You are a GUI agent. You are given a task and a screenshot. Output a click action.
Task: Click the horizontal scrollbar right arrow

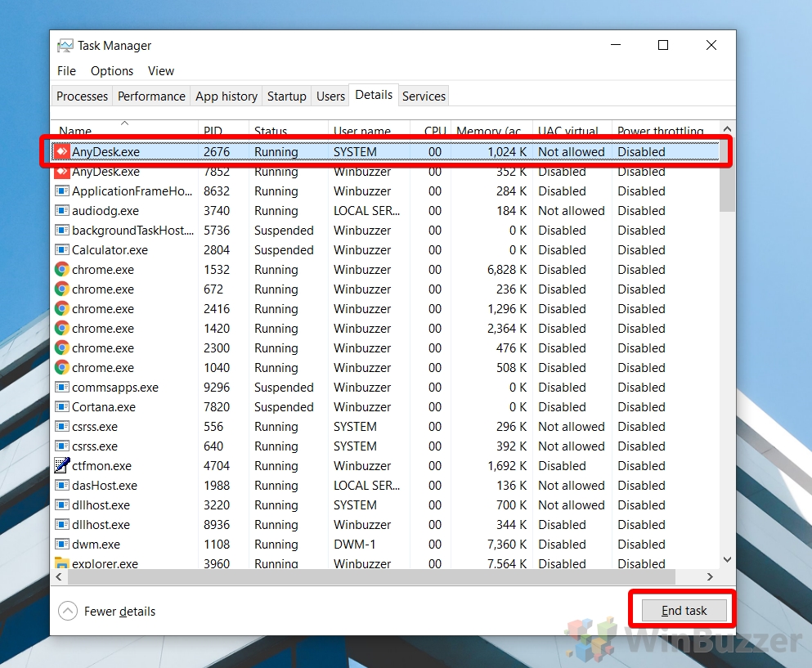point(710,577)
